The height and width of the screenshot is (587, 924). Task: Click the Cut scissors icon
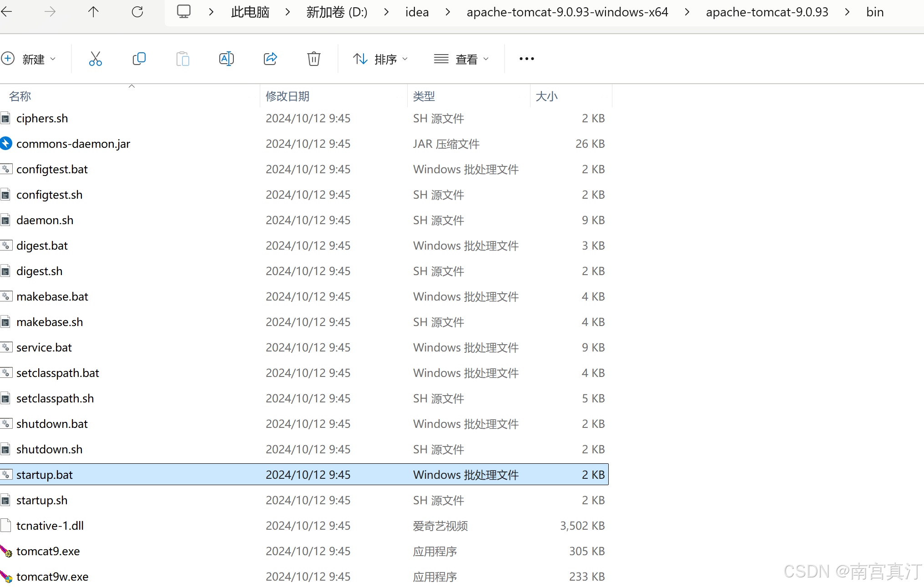pos(95,59)
